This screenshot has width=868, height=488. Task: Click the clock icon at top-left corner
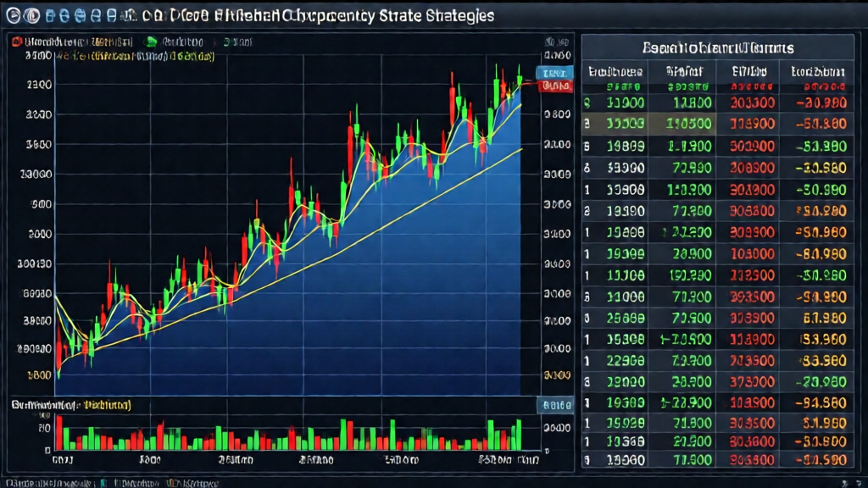(14, 14)
